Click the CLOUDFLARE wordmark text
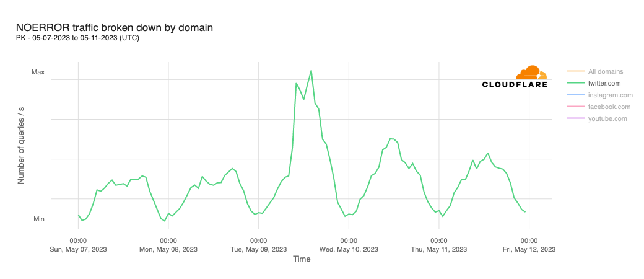 coord(515,84)
